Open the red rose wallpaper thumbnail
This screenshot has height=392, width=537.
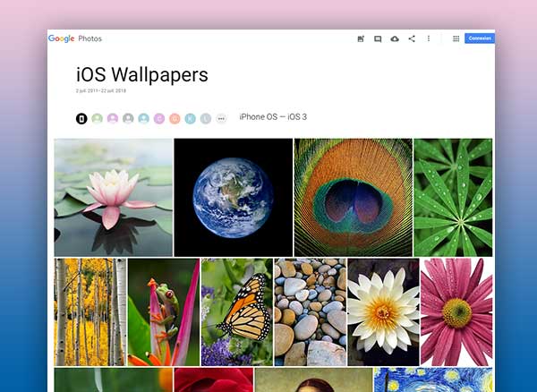click(x=214, y=379)
